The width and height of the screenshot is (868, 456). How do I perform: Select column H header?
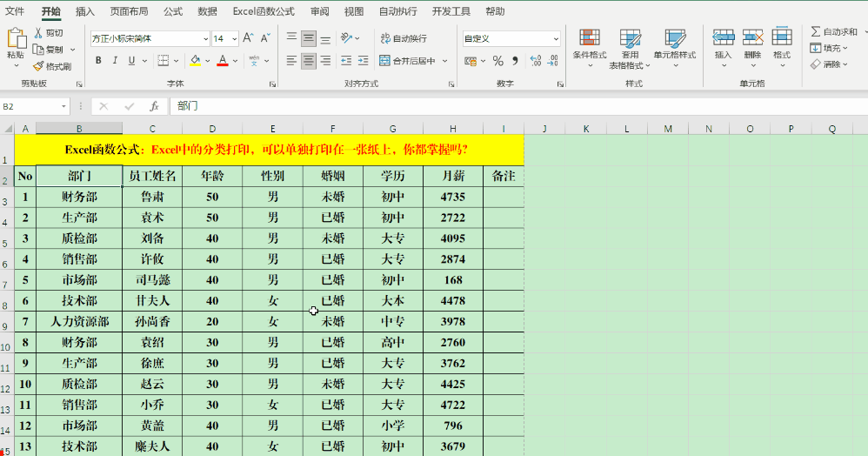click(x=453, y=129)
